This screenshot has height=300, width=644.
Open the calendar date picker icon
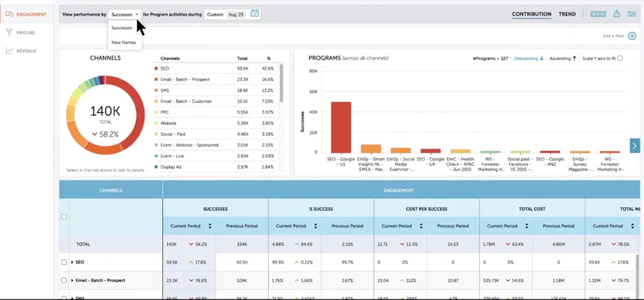255,14
